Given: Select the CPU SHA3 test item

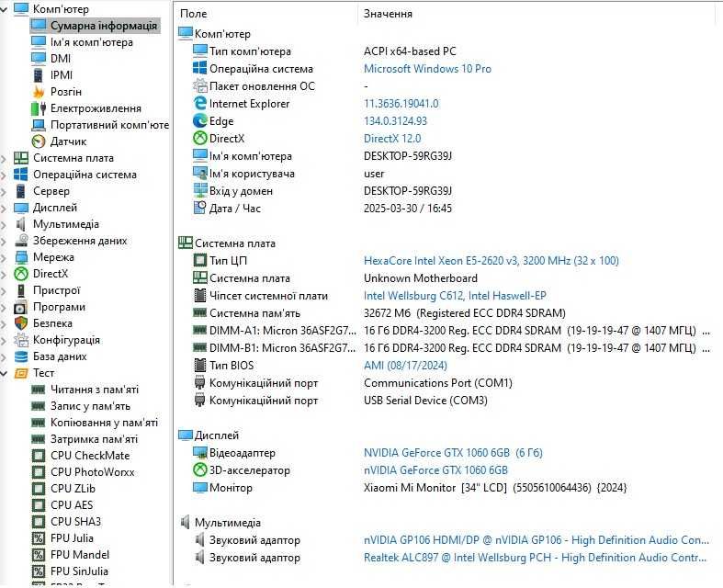Looking at the screenshot, I should pos(75,522).
